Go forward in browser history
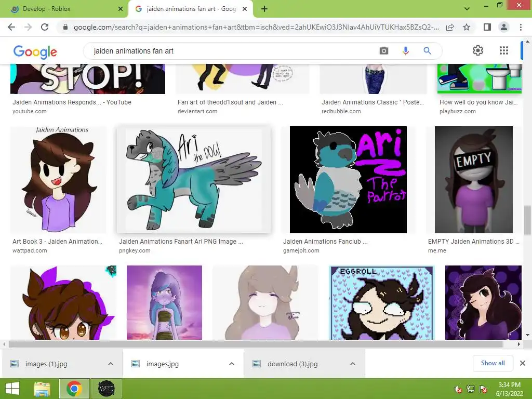The height and width of the screenshot is (399, 532). 28,27
